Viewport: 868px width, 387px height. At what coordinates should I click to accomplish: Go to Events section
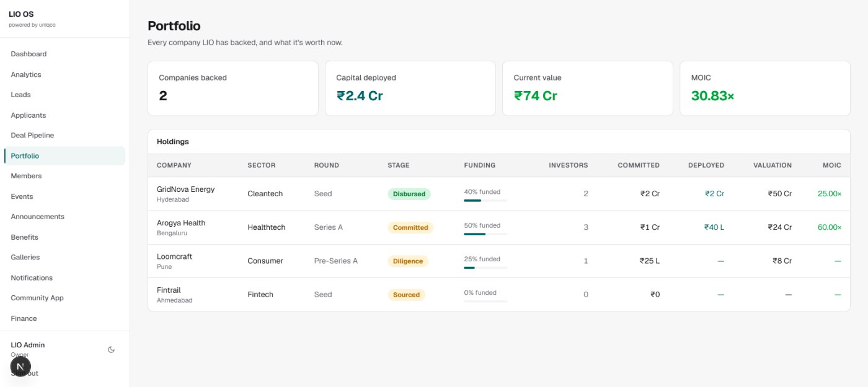[x=64, y=196]
